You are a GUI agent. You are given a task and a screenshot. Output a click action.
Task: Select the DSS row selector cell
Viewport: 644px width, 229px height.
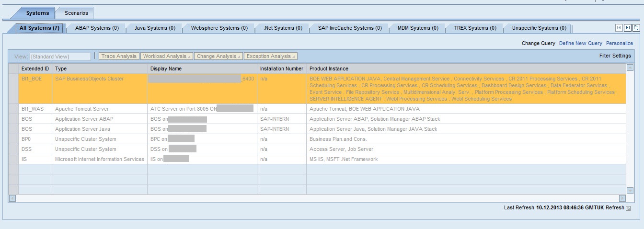(13, 149)
